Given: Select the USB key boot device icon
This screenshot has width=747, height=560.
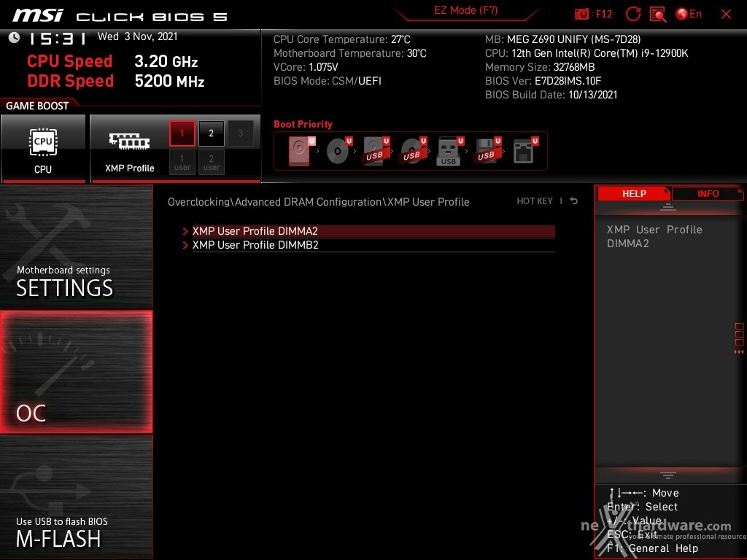Looking at the screenshot, I should coord(449,152).
